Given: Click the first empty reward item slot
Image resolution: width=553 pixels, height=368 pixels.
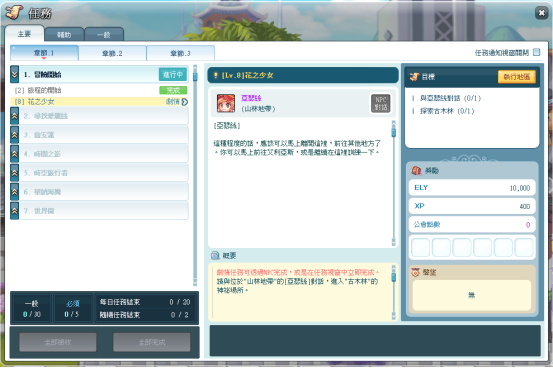Looking at the screenshot, I should pos(420,247).
